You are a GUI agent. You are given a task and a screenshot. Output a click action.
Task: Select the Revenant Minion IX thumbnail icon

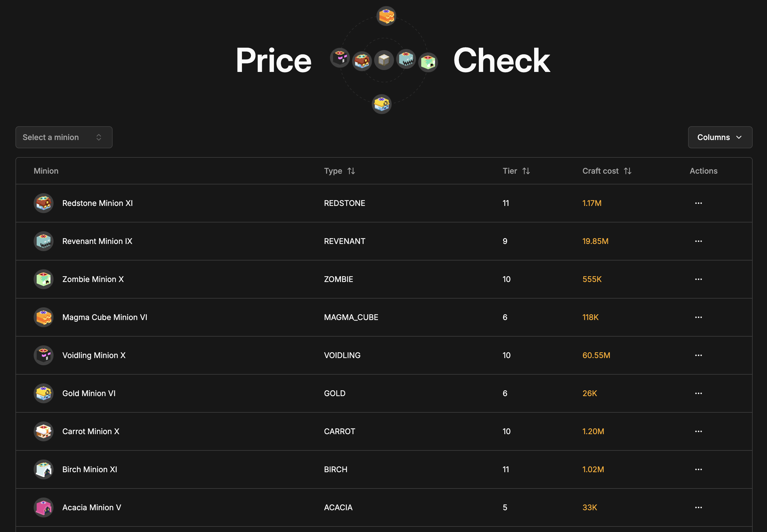[x=43, y=241]
